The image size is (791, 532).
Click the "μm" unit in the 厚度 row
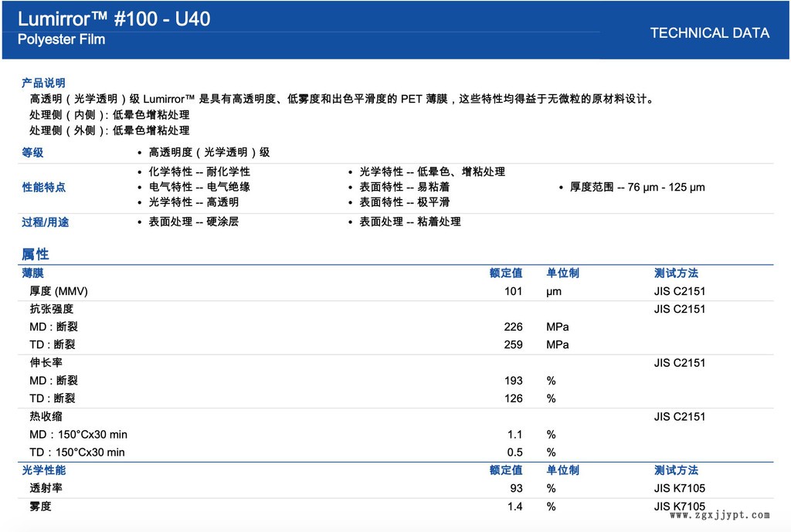coord(554,291)
